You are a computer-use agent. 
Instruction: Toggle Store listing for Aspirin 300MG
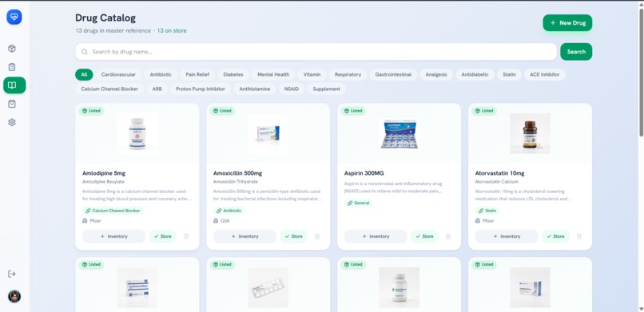click(425, 236)
